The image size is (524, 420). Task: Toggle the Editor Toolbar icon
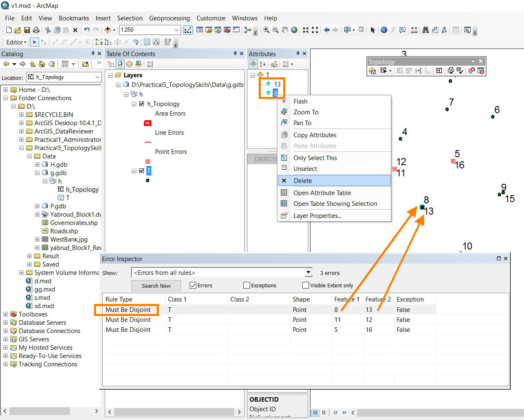coord(188,30)
